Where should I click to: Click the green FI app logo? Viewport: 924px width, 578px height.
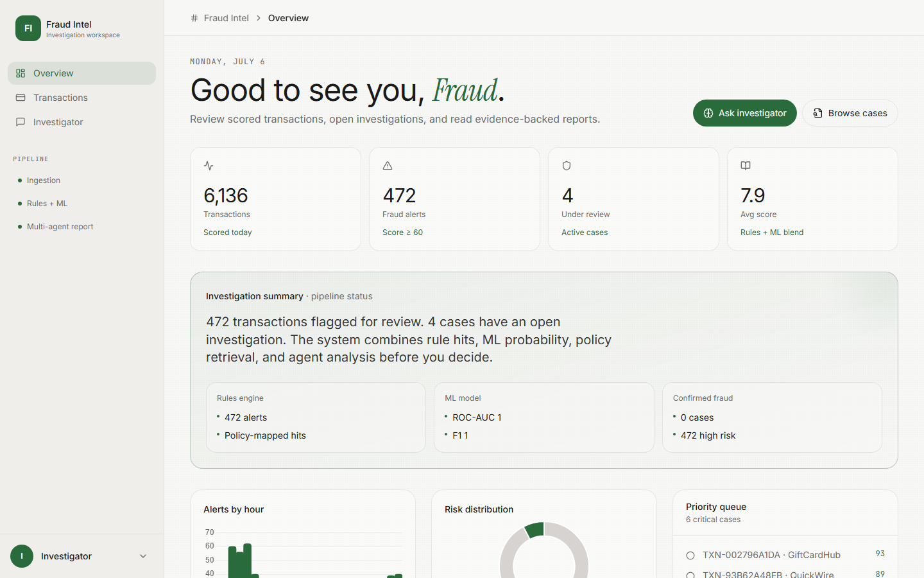[x=28, y=28]
